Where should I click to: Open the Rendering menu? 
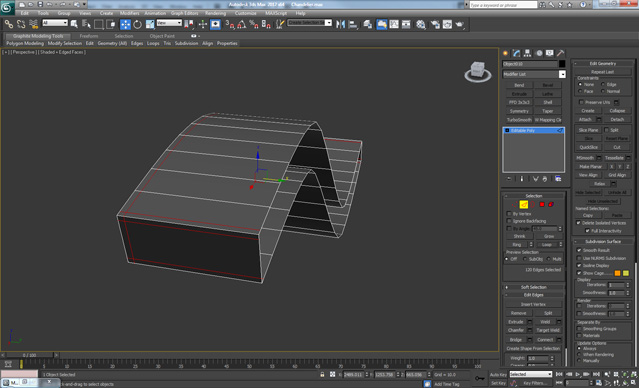pyautogui.click(x=215, y=13)
